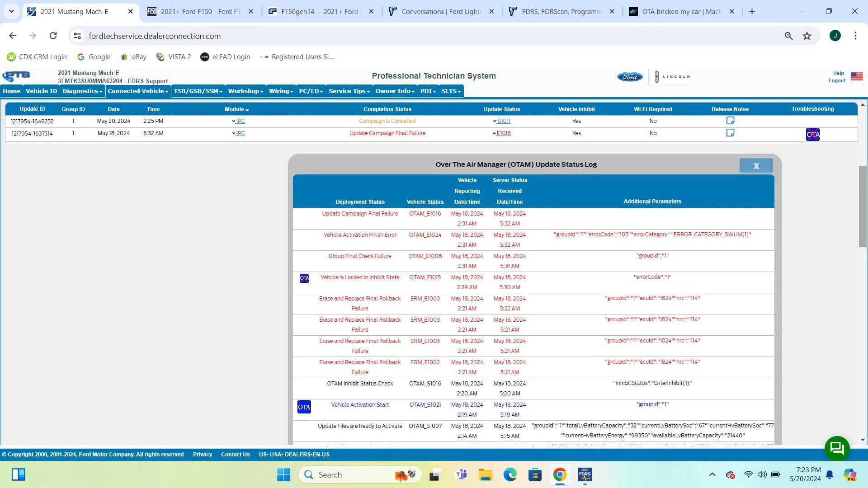Log out via the Logout link

[837, 80]
